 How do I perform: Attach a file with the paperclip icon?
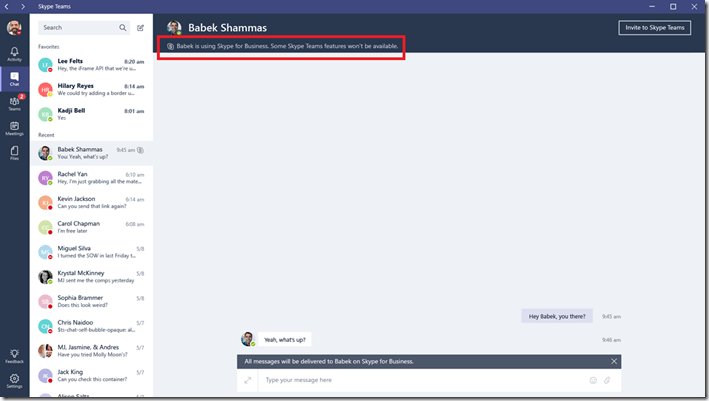click(607, 380)
